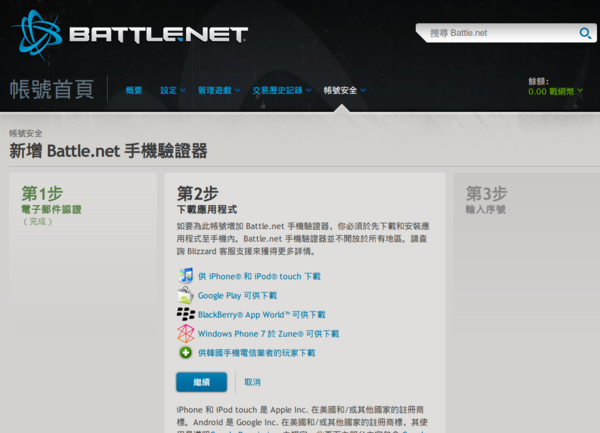This screenshot has width=600, height=433.
Task: Click the iTunes music note icon
Action: (186, 275)
